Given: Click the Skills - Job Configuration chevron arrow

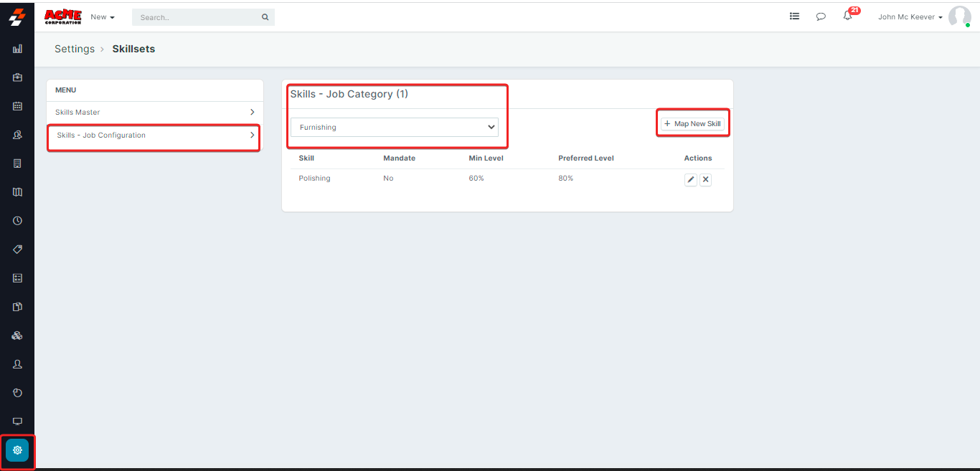Looking at the screenshot, I should tap(252, 135).
